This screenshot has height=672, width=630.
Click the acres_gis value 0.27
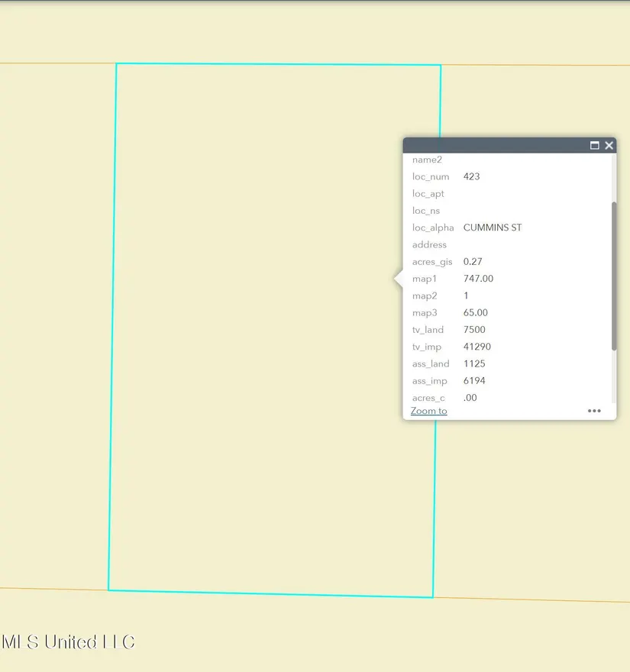(473, 262)
